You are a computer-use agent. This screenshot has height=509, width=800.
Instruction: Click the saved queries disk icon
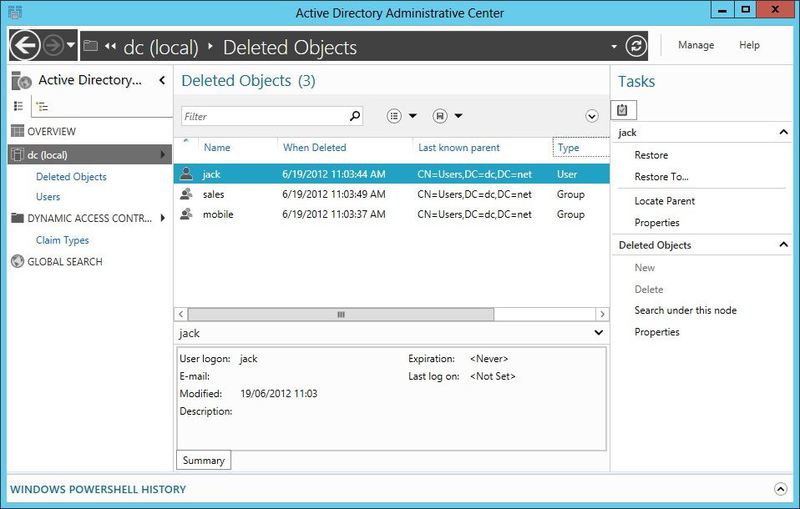440,116
